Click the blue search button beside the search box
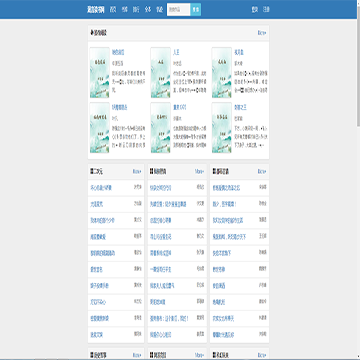The image size is (360, 360). pyautogui.click(x=196, y=10)
